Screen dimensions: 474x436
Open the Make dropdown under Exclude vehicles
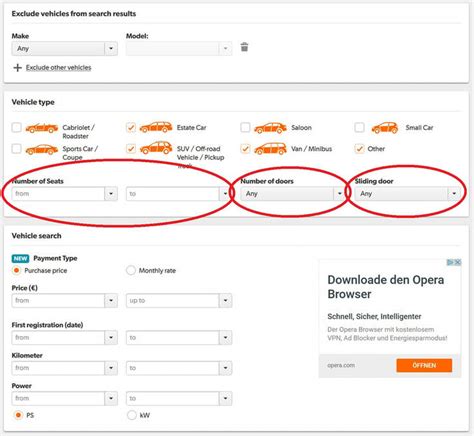pyautogui.click(x=64, y=49)
